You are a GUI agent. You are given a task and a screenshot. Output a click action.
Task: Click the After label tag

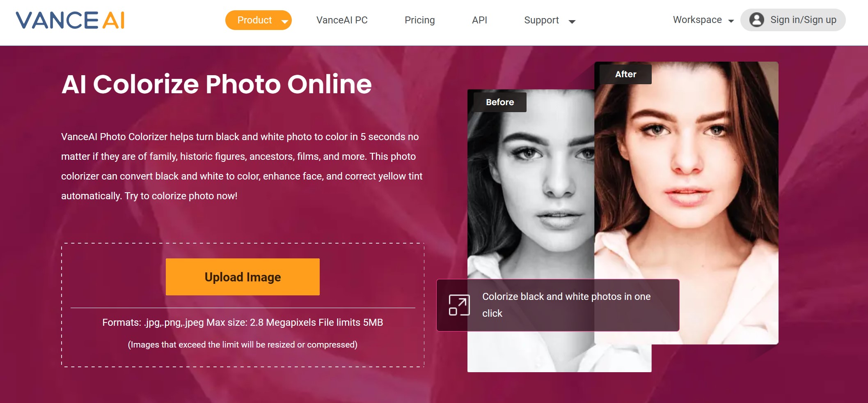click(x=625, y=74)
